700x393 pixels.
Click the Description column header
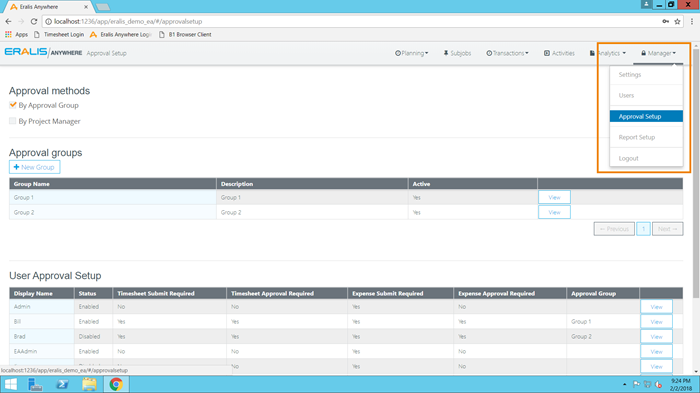coord(312,184)
